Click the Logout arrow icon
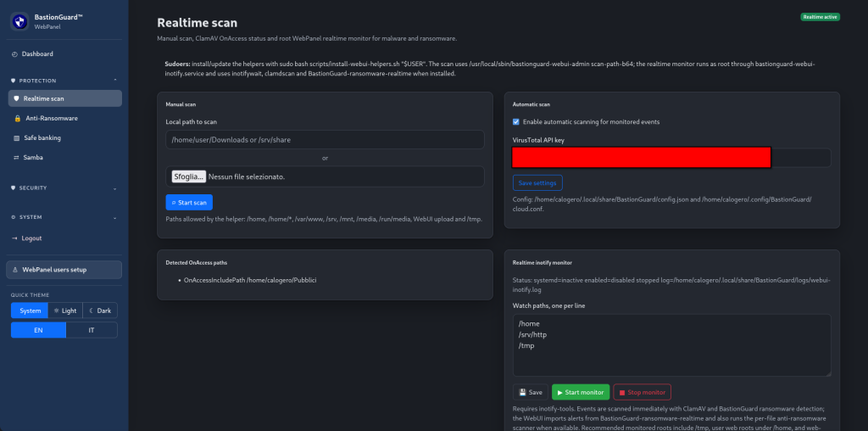This screenshot has width=868, height=431. [14, 238]
